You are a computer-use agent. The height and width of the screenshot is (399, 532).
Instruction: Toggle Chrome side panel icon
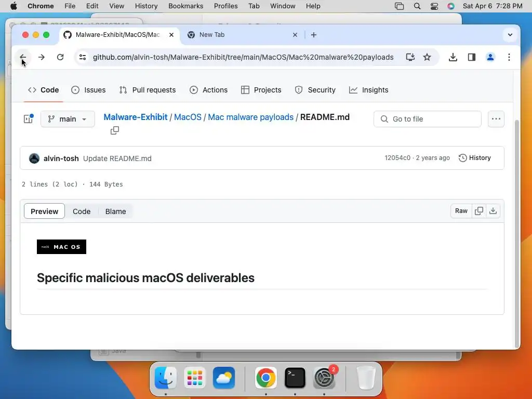(x=472, y=57)
